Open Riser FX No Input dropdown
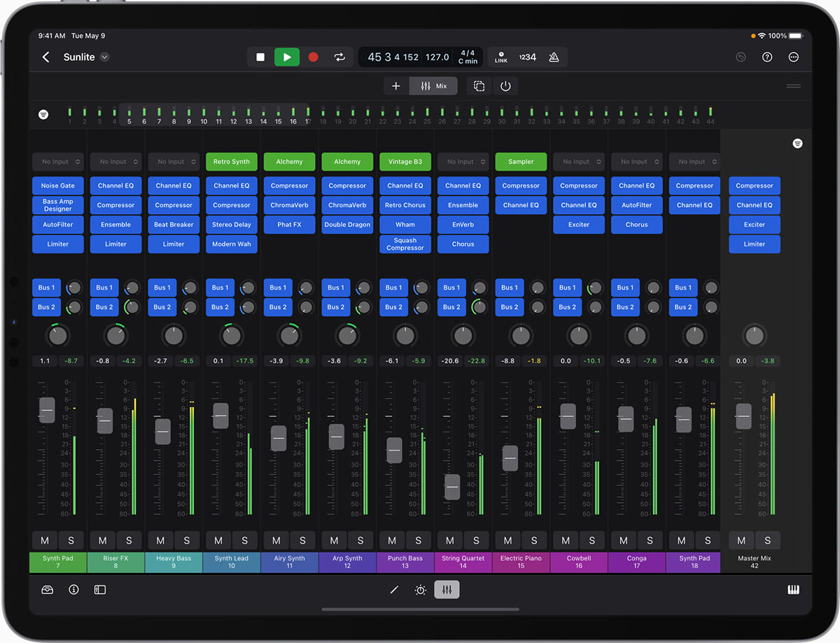 click(115, 162)
